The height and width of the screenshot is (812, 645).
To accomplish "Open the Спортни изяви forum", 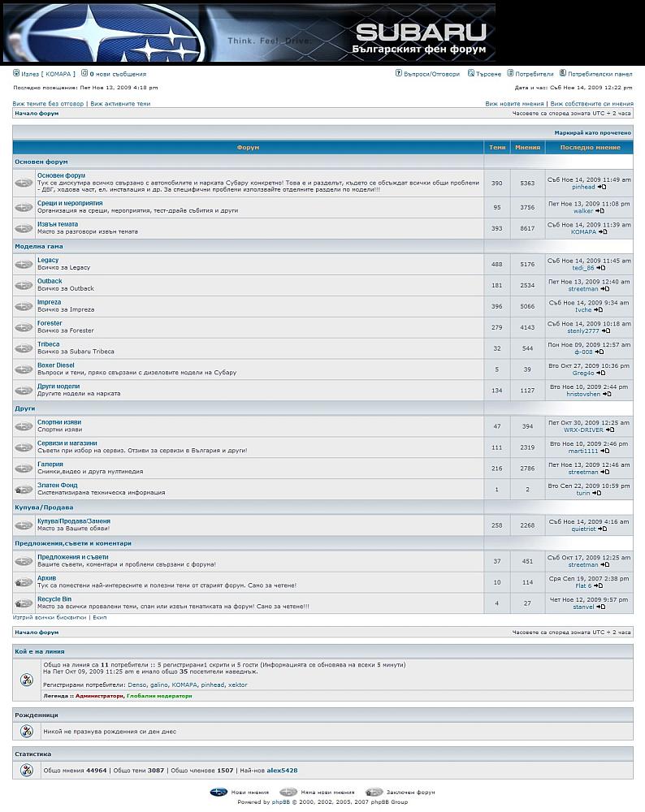I will (x=59, y=422).
